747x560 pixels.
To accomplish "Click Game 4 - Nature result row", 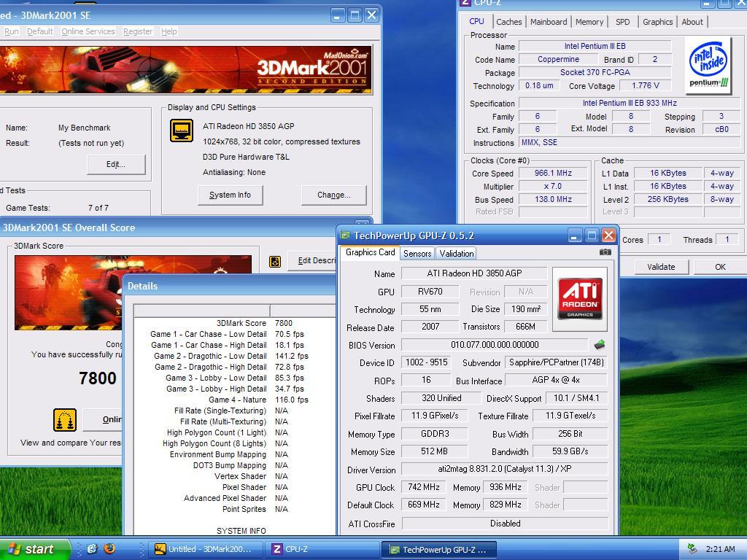I will [234, 400].
